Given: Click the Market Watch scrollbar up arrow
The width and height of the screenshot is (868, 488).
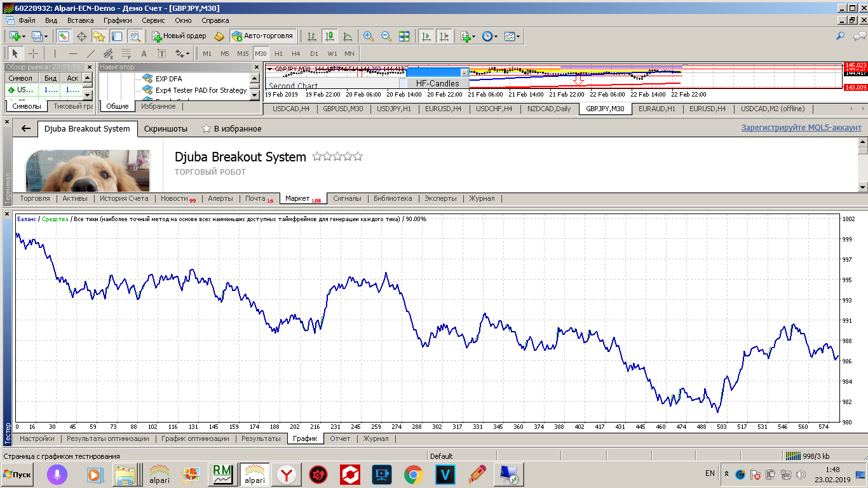Looking at the screenshot, I should 87,77.
